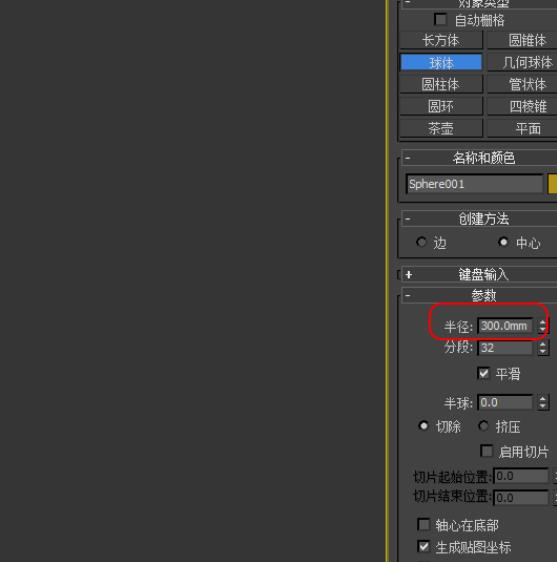
Task: Click the 半径 300.0mm value field
Action: point(505,326)
